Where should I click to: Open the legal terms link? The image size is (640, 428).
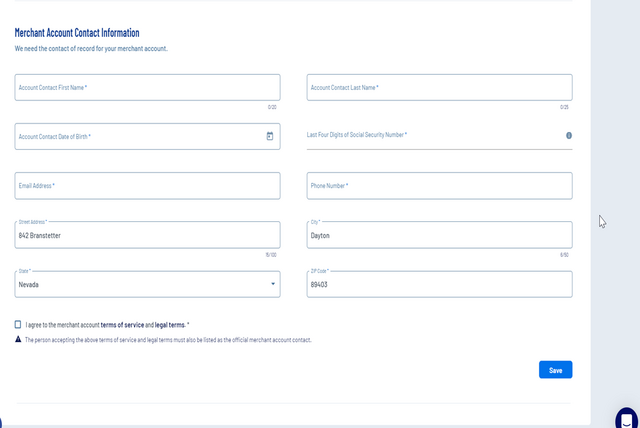pyautogui.click(x=170, y=325)
